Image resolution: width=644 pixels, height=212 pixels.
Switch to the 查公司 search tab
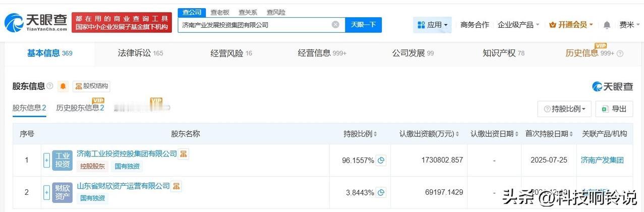point(192,12)
